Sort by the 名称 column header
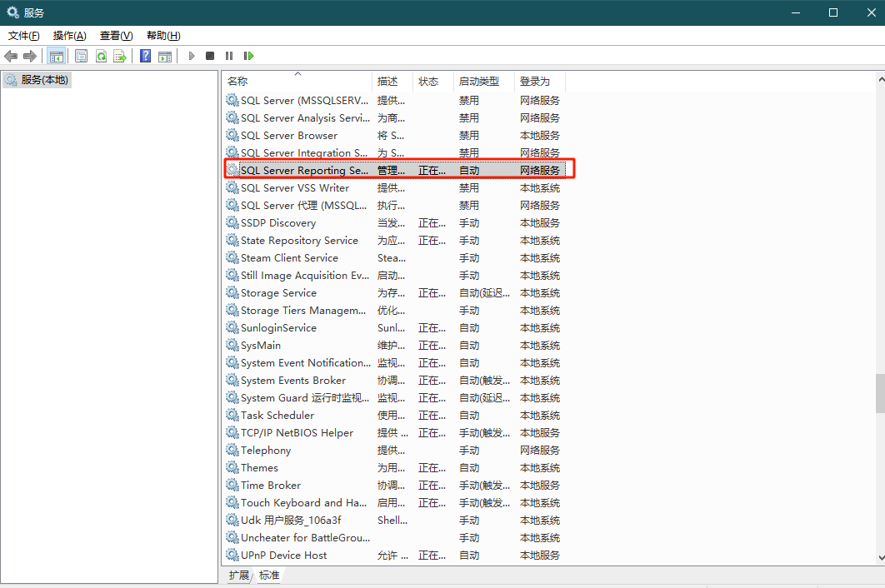This screenshot has width=885, height=588. pos(298,82)
